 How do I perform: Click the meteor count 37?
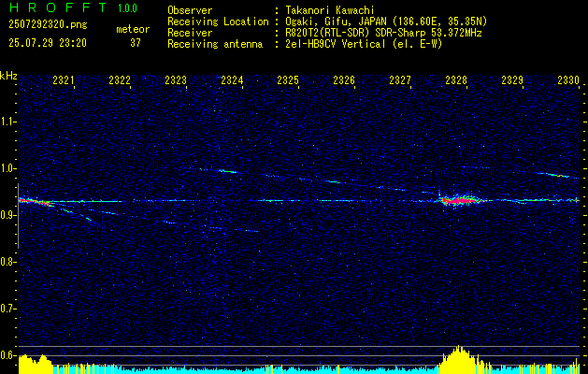[136, 43]
